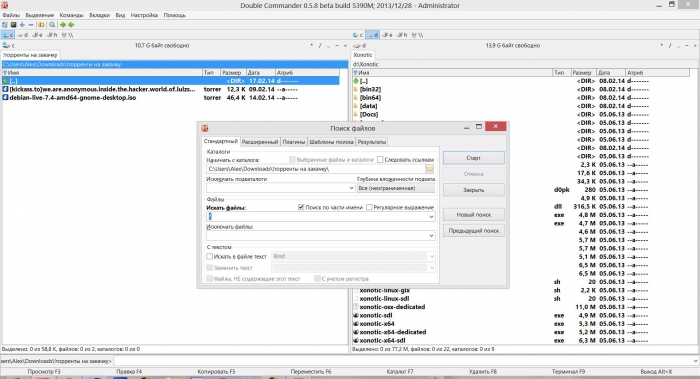Open the 'Глубина вложенности' depth dropdown
Viewport: 700px width, 379px height.
tap(396, 188)
